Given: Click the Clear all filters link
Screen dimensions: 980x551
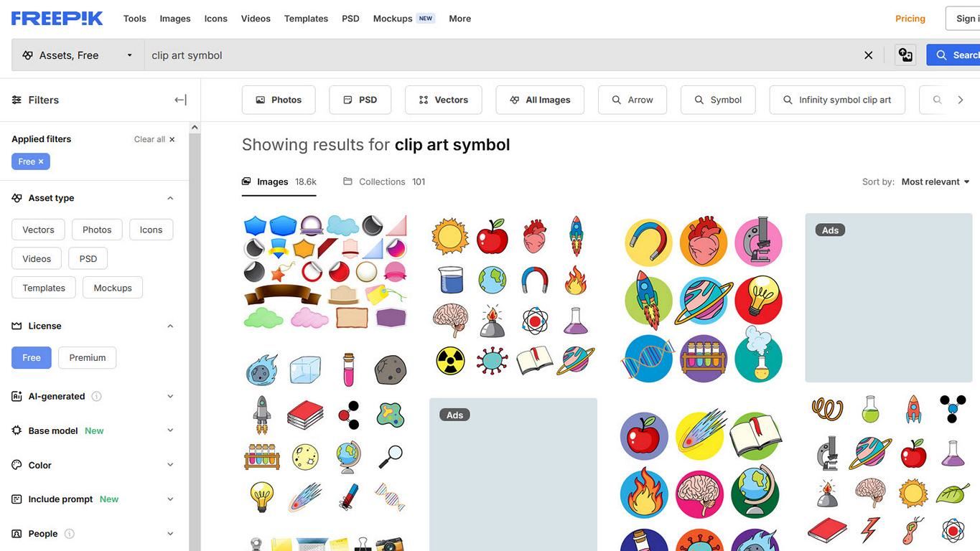Looking at the screenshot, I should pyautogui.click(x=154, y=139).
